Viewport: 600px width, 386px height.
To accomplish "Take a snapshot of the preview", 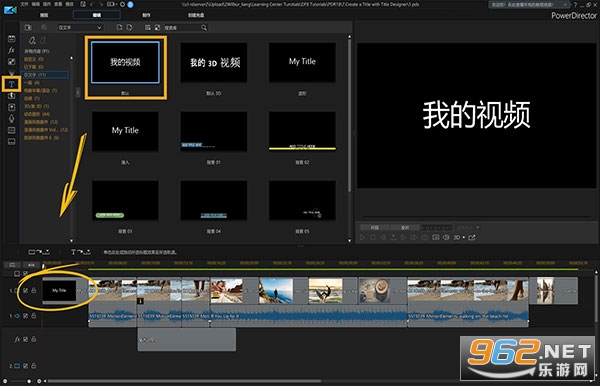I will 436,238.
